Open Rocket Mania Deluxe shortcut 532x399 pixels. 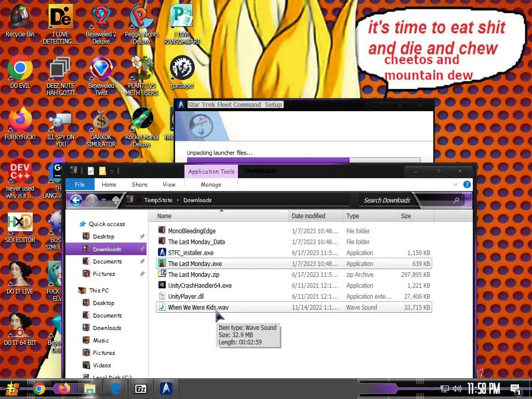point(141,128)
